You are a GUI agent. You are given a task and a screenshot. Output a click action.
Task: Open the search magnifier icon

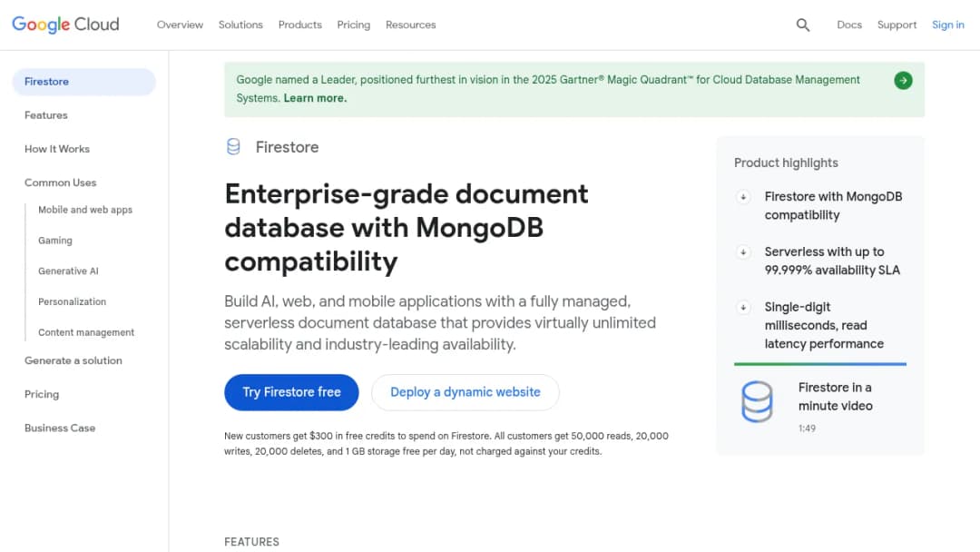pyautogui.click(x=803, y=25)
